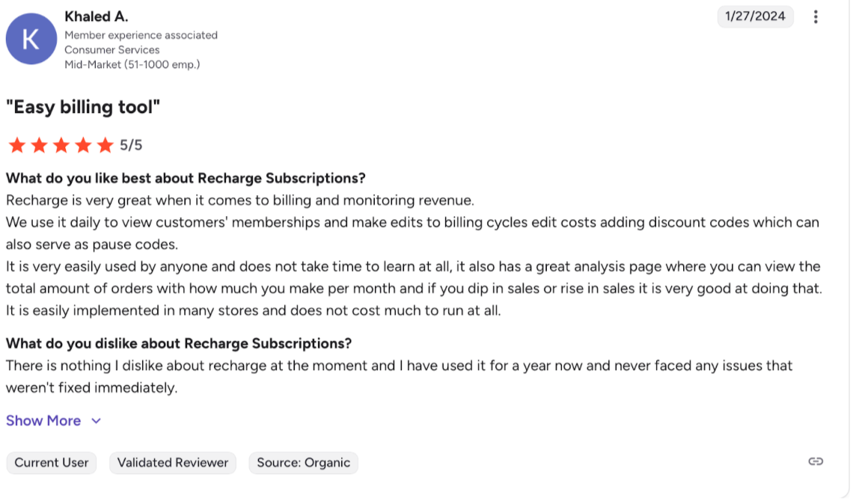853x504 pixels.
Task: Open reviewer Khaled A.'s name
Action: pos(97,16)
